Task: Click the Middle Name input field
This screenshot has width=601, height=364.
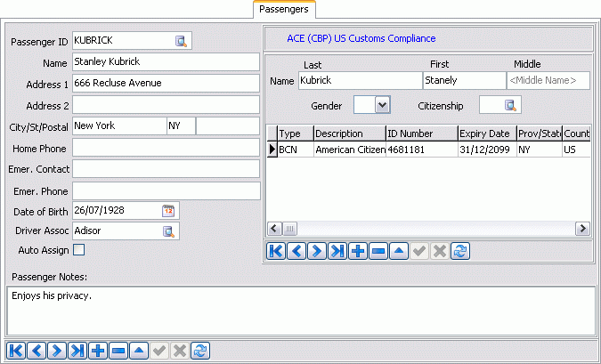Action: point(548,80)
